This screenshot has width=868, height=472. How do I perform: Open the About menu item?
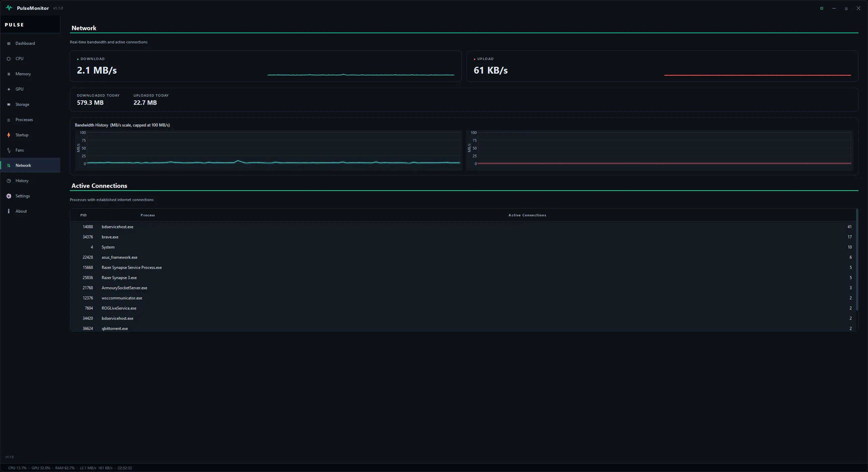30,211
